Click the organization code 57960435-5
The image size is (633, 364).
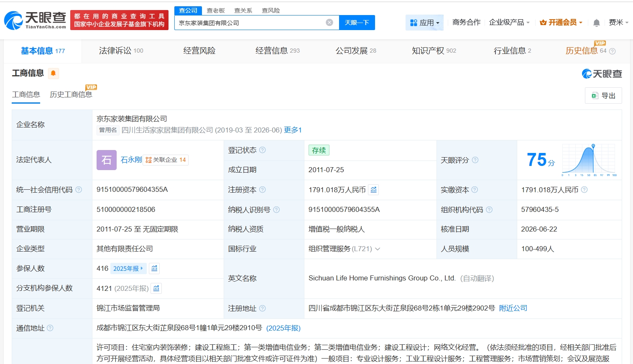[x=540, y=209]
